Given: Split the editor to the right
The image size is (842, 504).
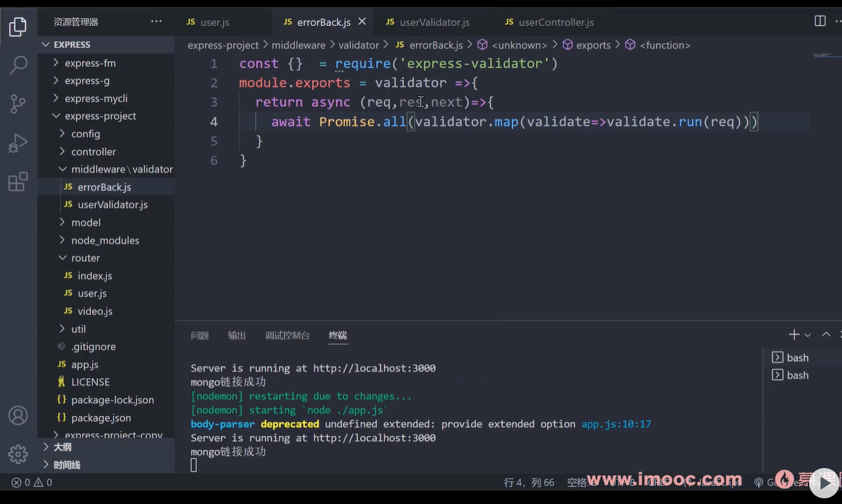Looking at the screenshot, I should coord(820,21).
